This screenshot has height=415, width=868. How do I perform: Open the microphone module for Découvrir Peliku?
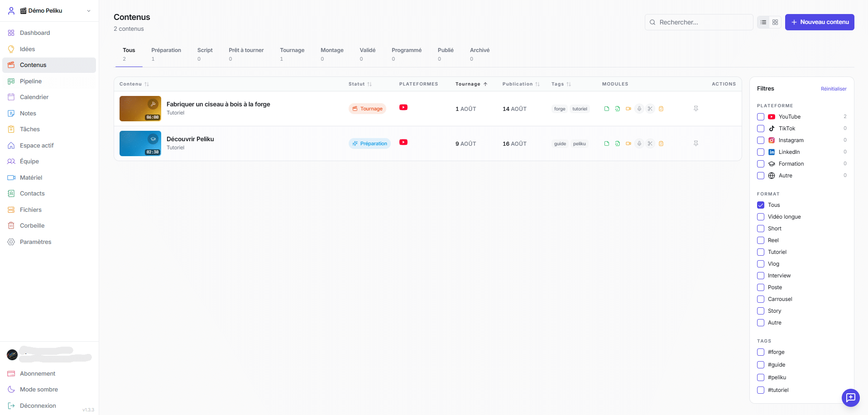tap(639, 143)
